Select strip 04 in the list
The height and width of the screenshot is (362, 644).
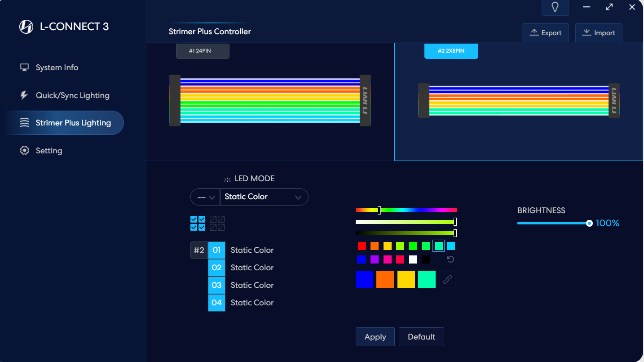216,303
